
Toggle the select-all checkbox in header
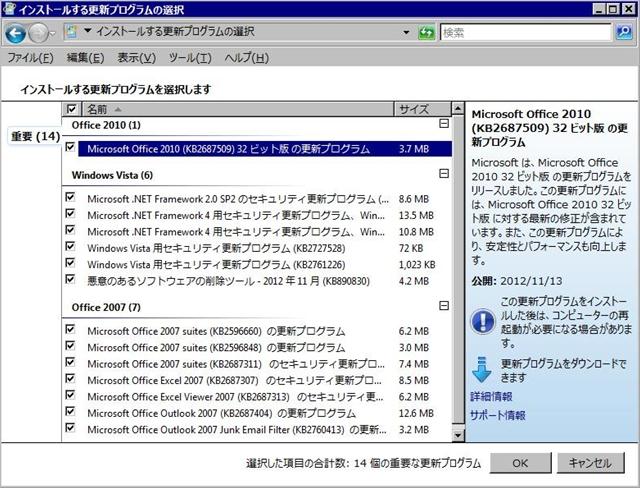pos(71,109)
